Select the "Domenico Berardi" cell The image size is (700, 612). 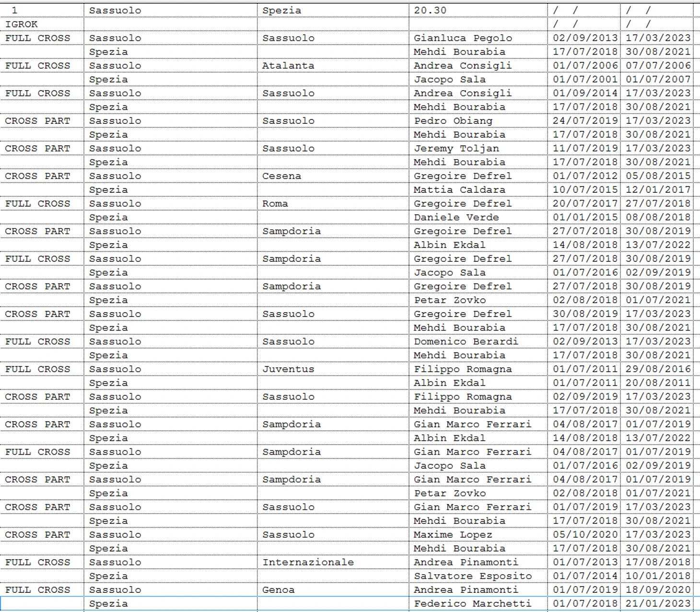tap(466, 341)
